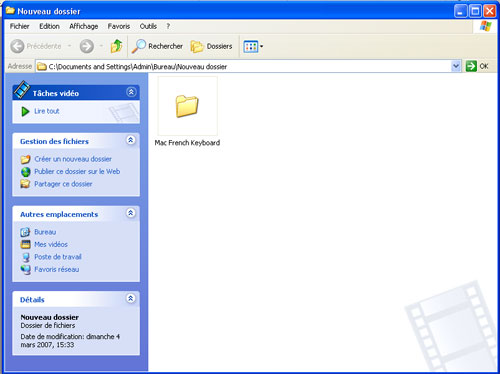This screenshot has width=500, height=374.
Task: Click Publier ce dossier sur le Web
Action: click(77, 171)
